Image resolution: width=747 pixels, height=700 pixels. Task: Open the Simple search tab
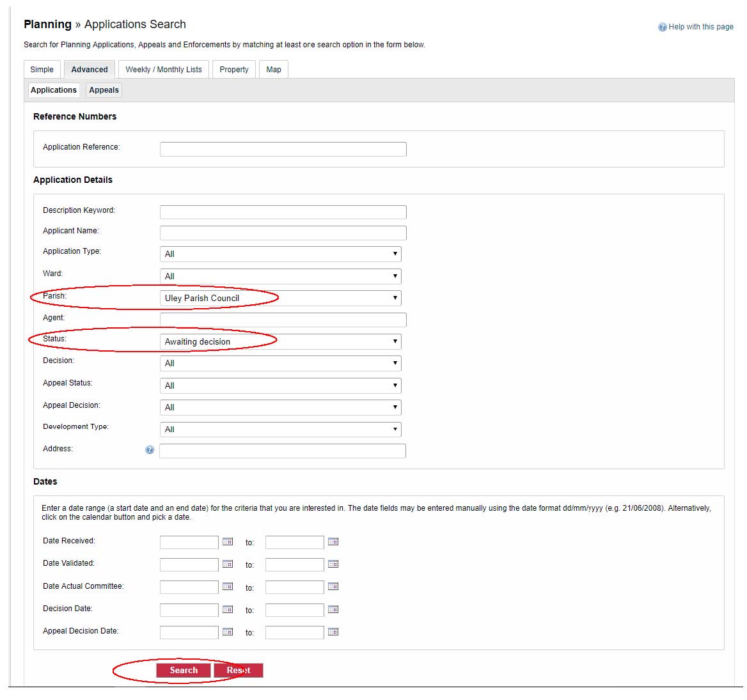pyautogui.click(x=42, y=70)
